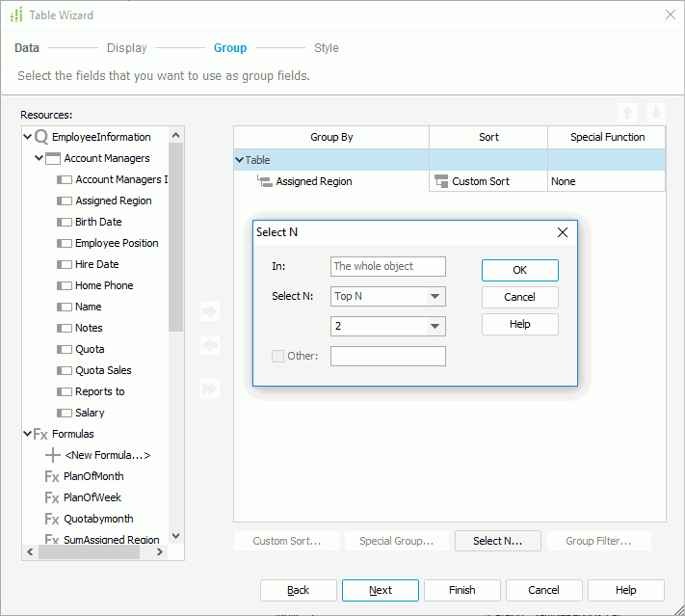
Task: Click the Fx icon beside PlanOfMonth
Action: coord(52,476)
